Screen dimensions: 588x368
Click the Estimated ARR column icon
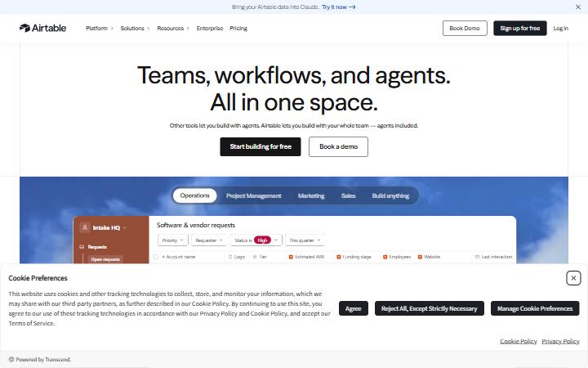click(291, 257)
